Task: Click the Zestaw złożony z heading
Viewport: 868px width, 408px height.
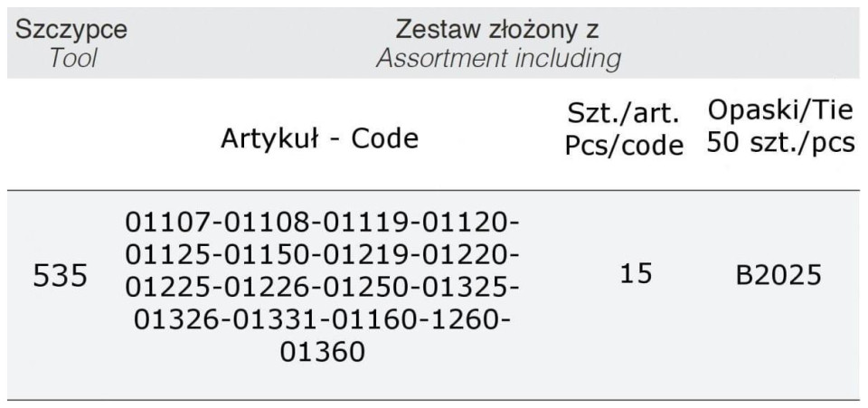Action: point(497,29)
